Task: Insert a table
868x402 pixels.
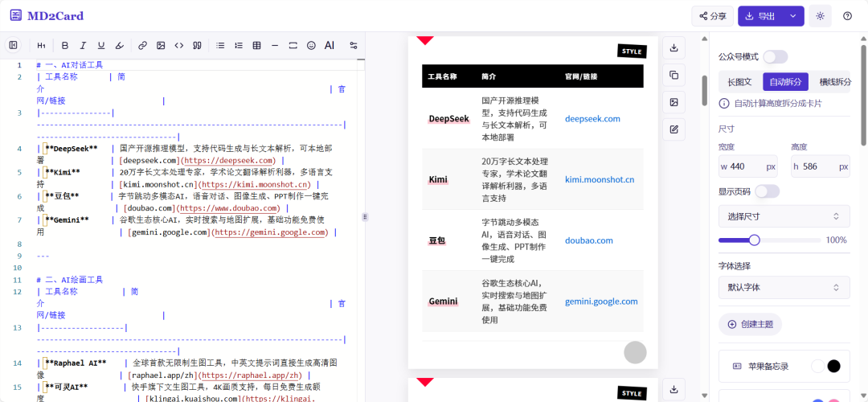Action: tap(257, 45)
